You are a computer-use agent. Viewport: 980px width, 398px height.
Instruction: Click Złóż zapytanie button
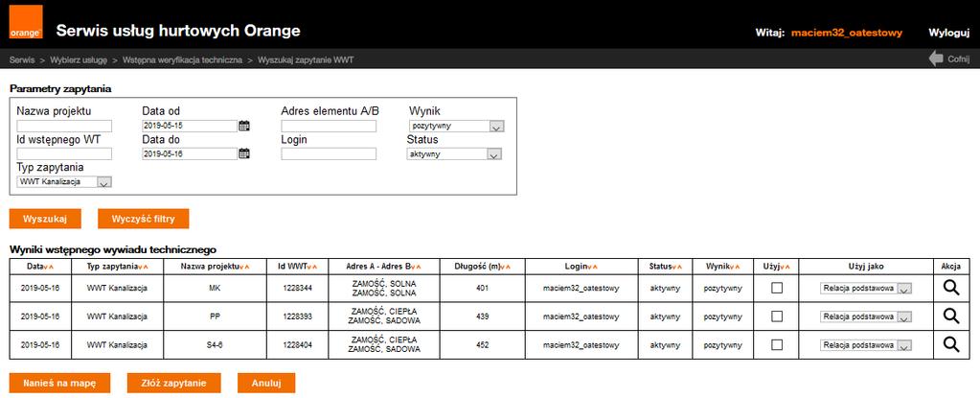[173, 383]
